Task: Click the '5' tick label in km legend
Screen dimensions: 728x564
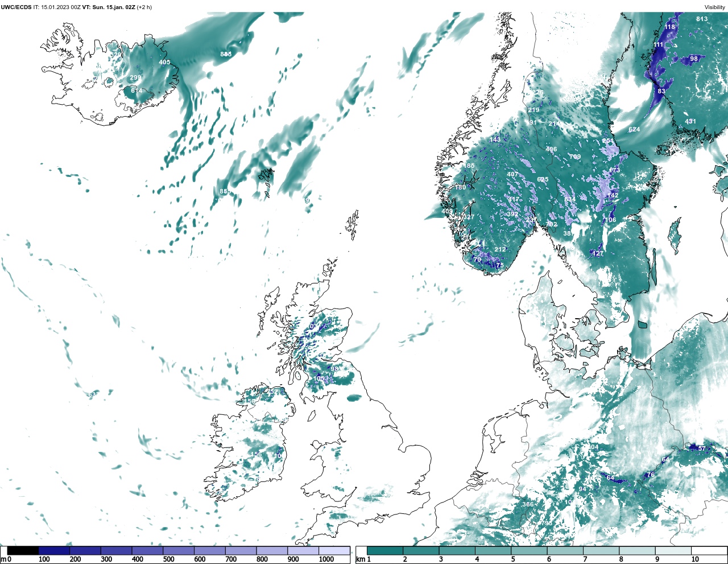Action: 513,559
